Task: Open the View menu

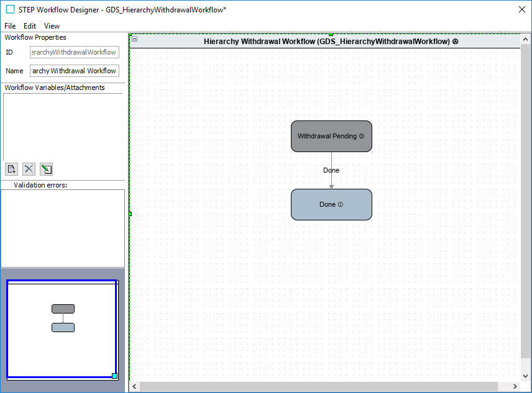Action: [52, 26]
